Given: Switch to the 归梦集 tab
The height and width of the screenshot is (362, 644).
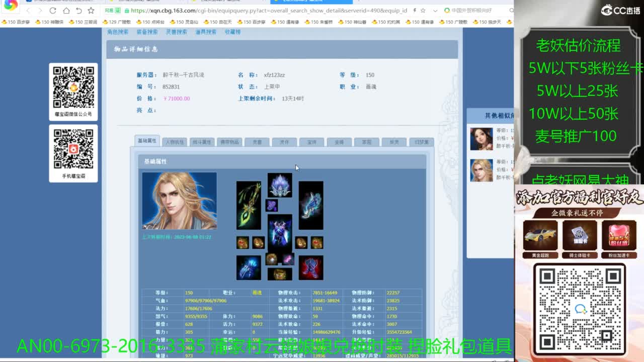Looking at the screenshot, I should pyautogui.click(x=422, y=142).
